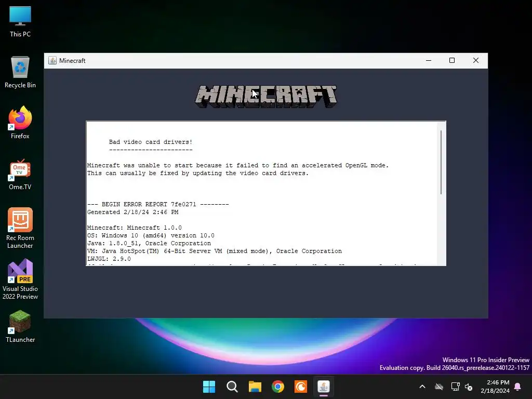Minimize the Minecraft window

(x=429, y=60)
